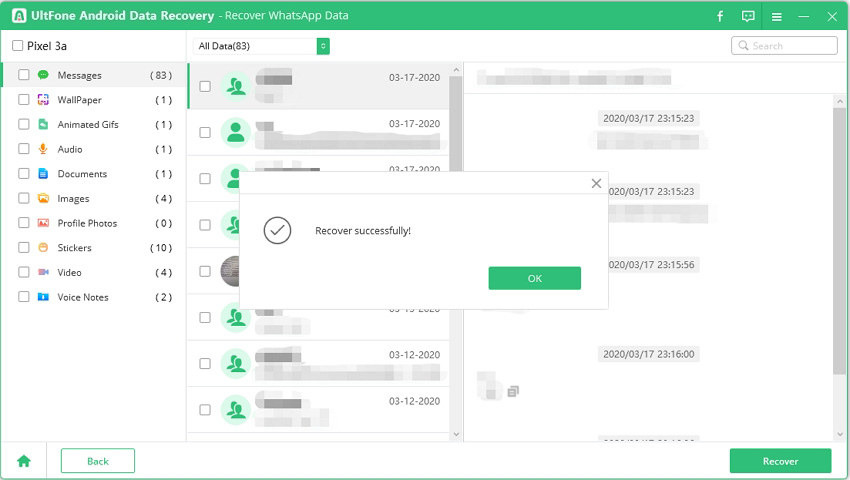Select the Profile Photos category label
Screen dimensions: 850x480
[87, 223]
